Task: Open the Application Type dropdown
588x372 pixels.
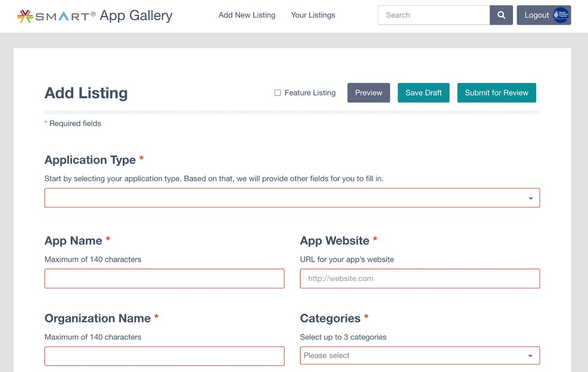Action: [x=292, y=198]
